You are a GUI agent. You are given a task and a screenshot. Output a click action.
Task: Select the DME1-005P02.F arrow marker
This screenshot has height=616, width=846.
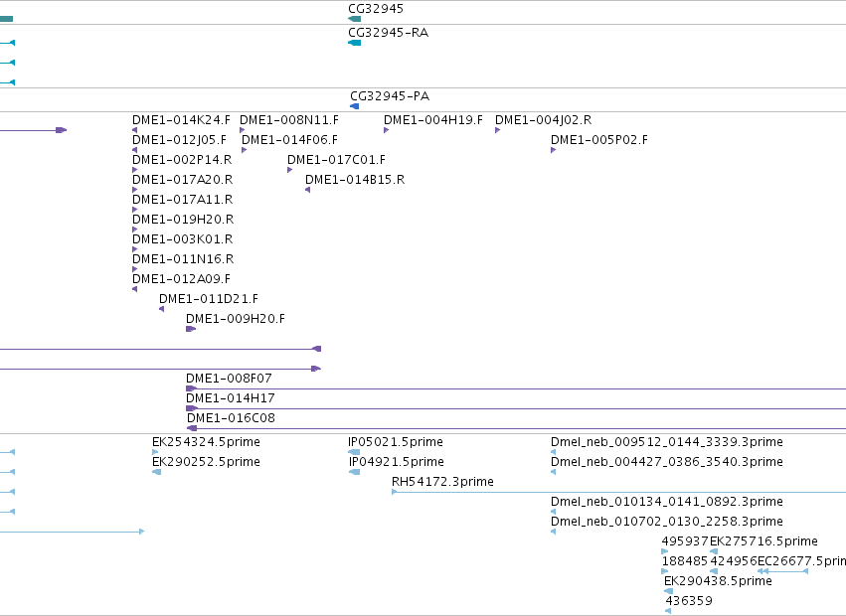553,150
